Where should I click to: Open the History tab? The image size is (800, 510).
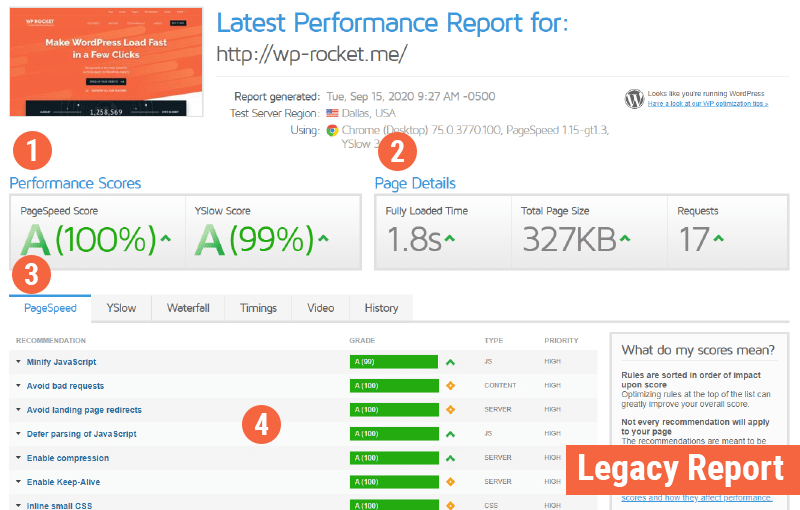(381, 308)
